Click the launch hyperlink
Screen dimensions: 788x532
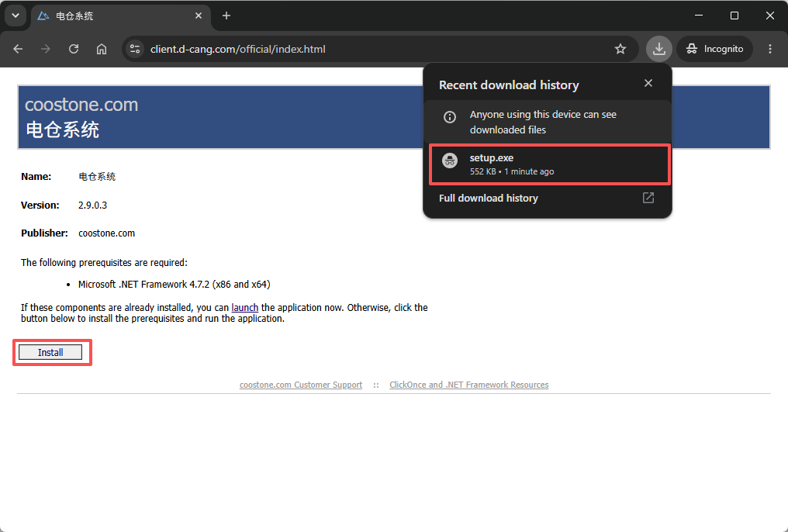[x=245, y=307]
